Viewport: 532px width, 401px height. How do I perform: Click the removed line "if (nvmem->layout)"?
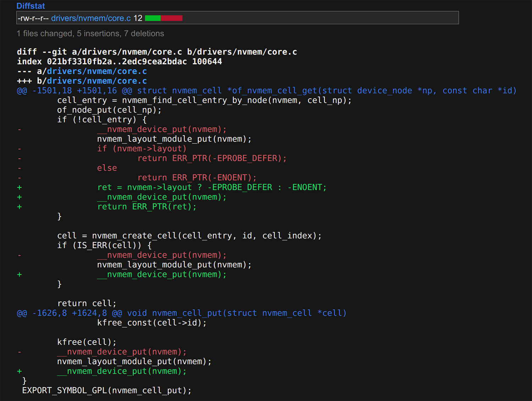[x=142, y=149]
